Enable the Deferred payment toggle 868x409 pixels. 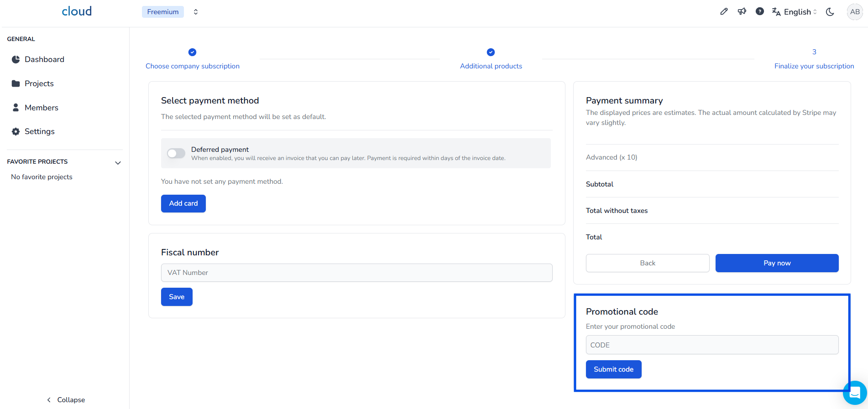pos(176,153)
